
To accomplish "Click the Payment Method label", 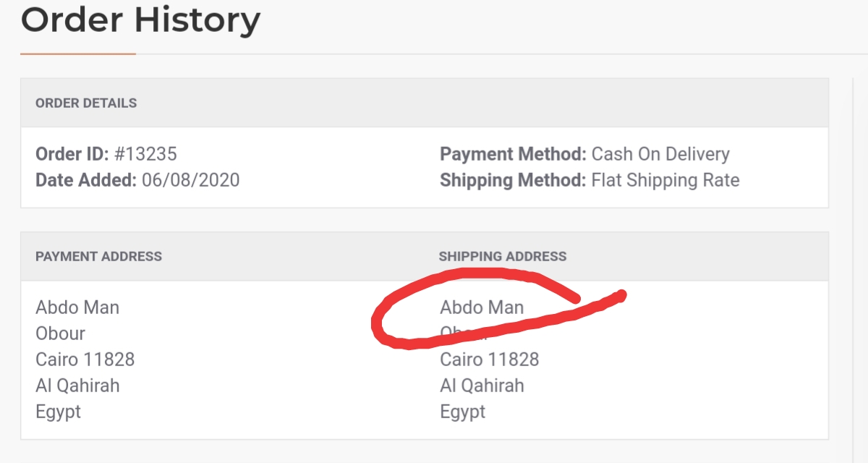I will [513, 154].
